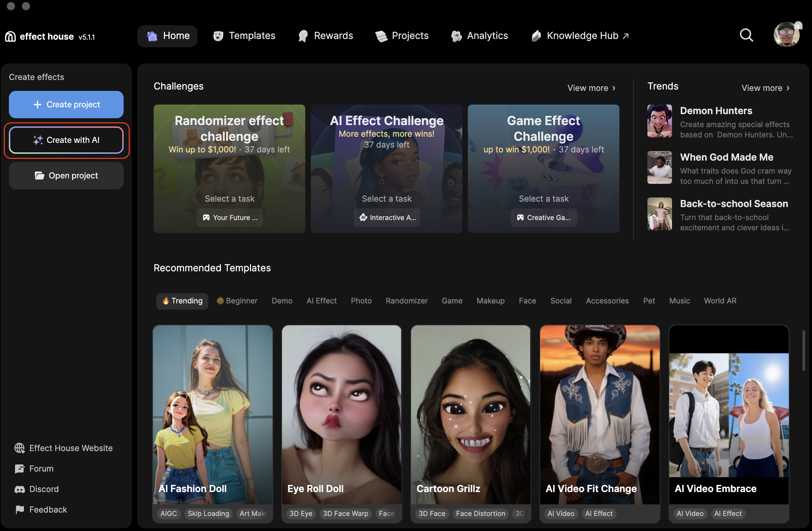Click the vertical scrollbar on templates
This screenshot has width=812, height=531.
pyautogui.click(x=804, y=350)
